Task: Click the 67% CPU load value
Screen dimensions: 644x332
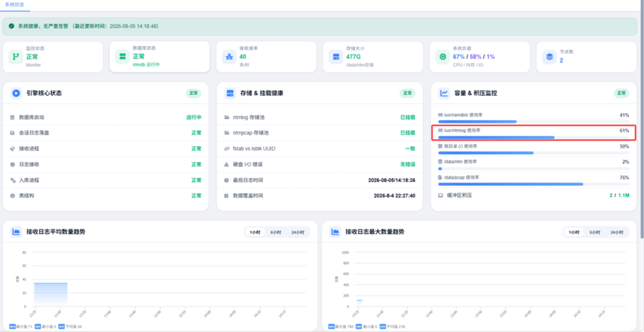Action: pyautogui.click(x=459, y=57)
